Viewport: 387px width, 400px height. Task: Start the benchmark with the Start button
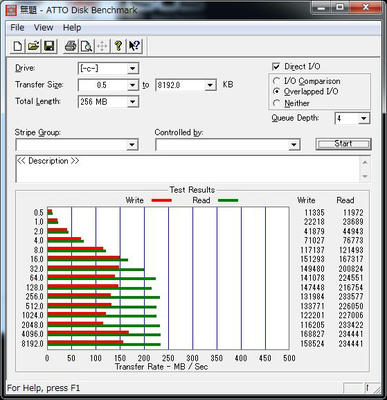point(343,144)
